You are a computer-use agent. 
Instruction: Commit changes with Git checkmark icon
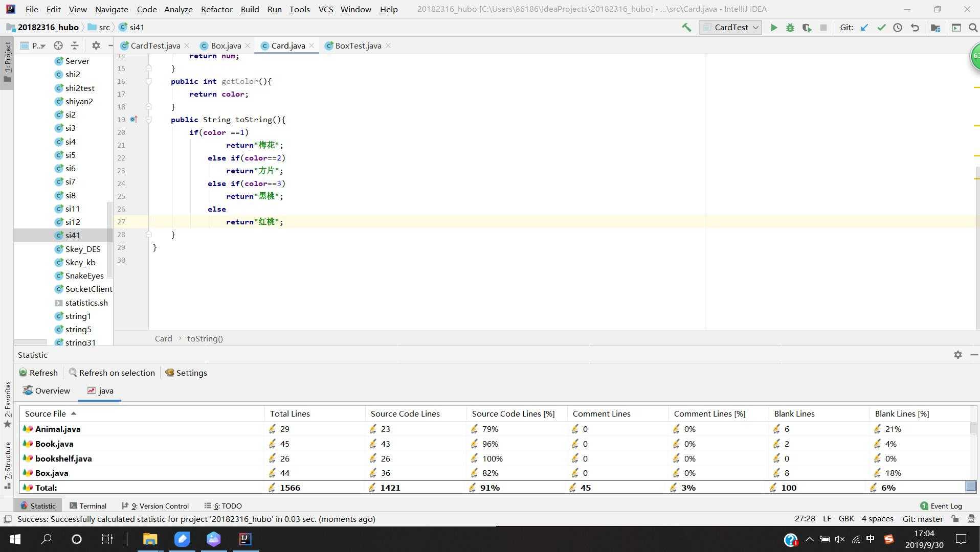[x=881, y=28]
